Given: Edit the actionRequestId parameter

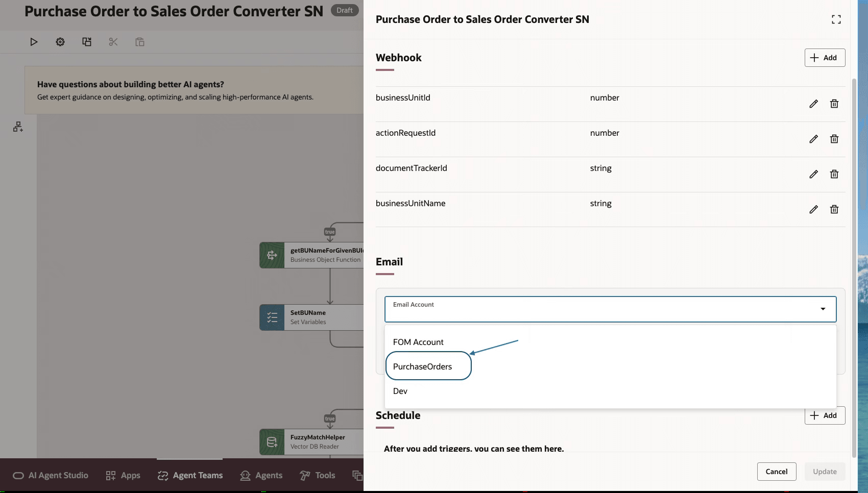Looking at the screenshot, I should coord(814,139).
